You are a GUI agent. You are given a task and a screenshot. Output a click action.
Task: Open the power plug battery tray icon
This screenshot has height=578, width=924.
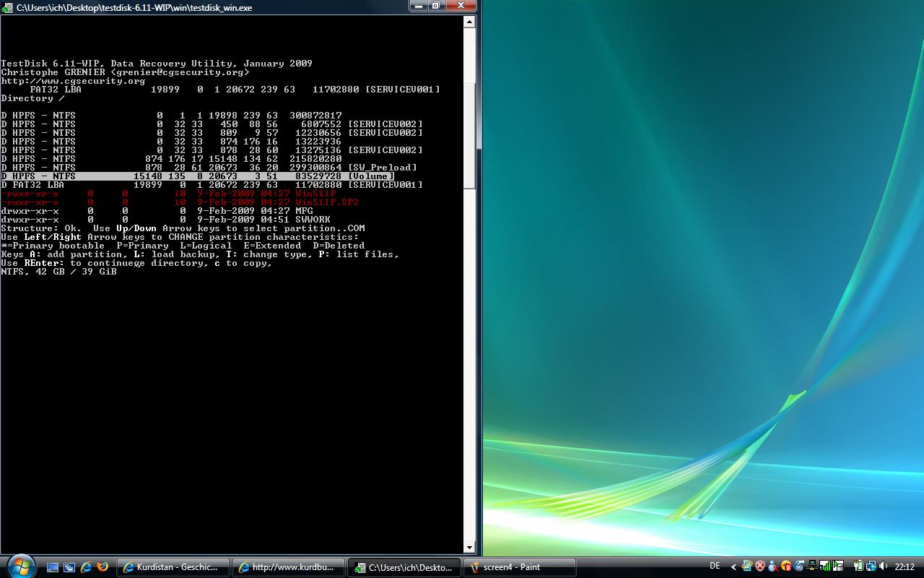pyautogui.click(x=858, y=566)
